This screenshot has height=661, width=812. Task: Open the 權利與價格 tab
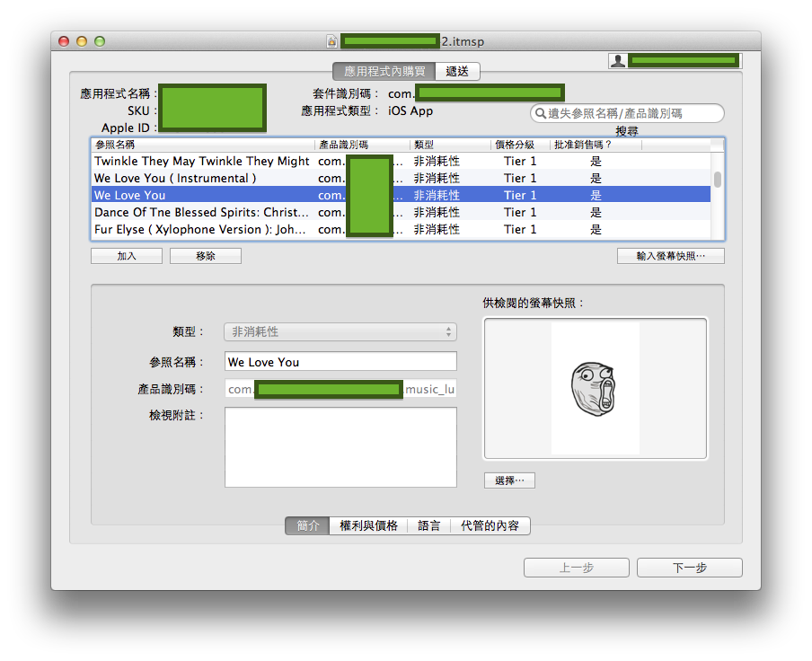point(368,526)
